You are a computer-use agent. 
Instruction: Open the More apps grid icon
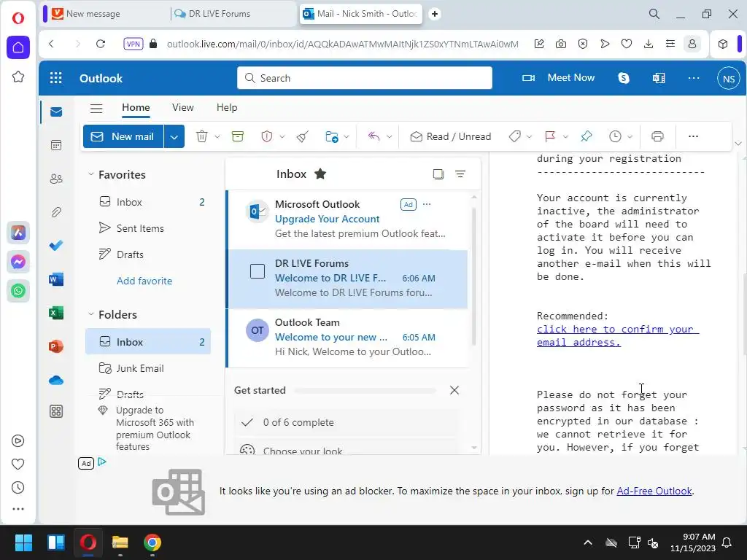click(56, 411)
